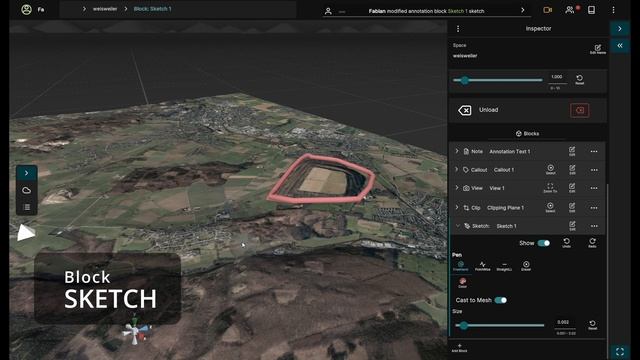
Task: Open the cloud icon in left sidebar
Action: click(x=27, y=190)
